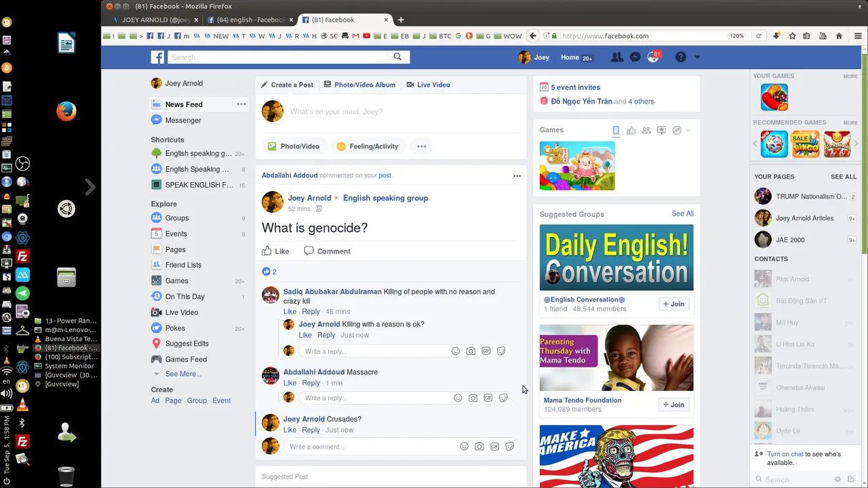Click SEE ALL under Your Pages
This screenshot has width=868, height=488.
[x=844, y=177]
